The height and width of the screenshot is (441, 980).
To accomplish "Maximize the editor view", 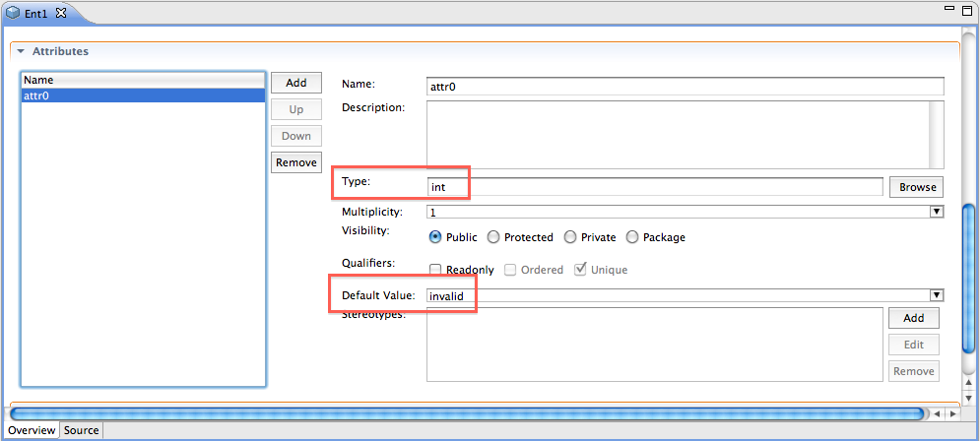I will 967,10.
